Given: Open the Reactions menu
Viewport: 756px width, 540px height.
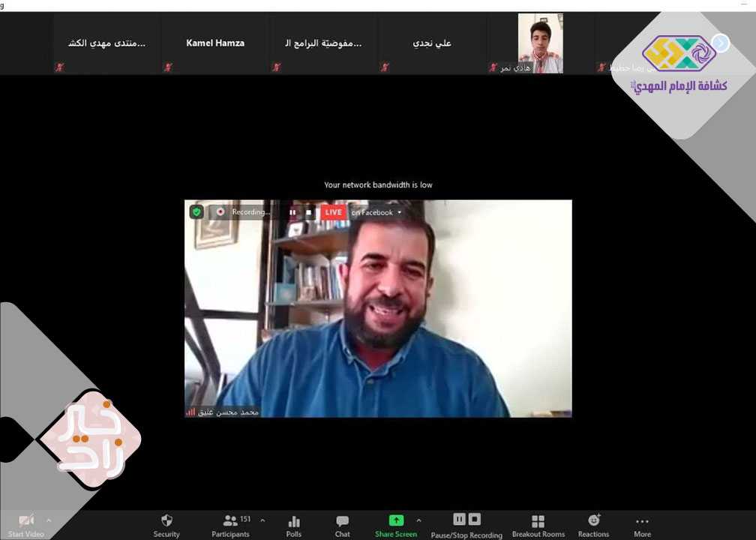Looking at the screenshot, I should [593, 525].
